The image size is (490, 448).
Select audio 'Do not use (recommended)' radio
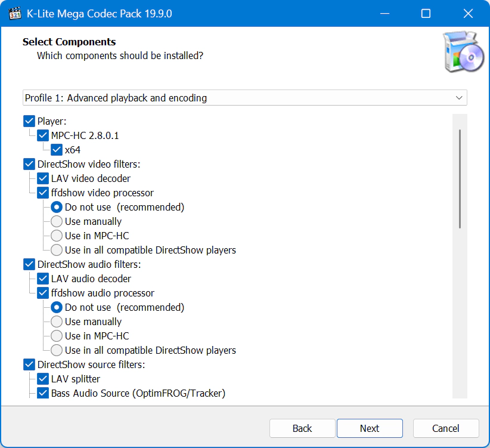[x=57, y=307]
